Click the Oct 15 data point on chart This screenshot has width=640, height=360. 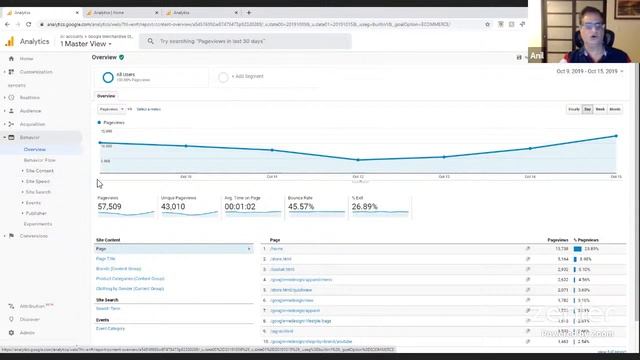(x=616, y=136)
